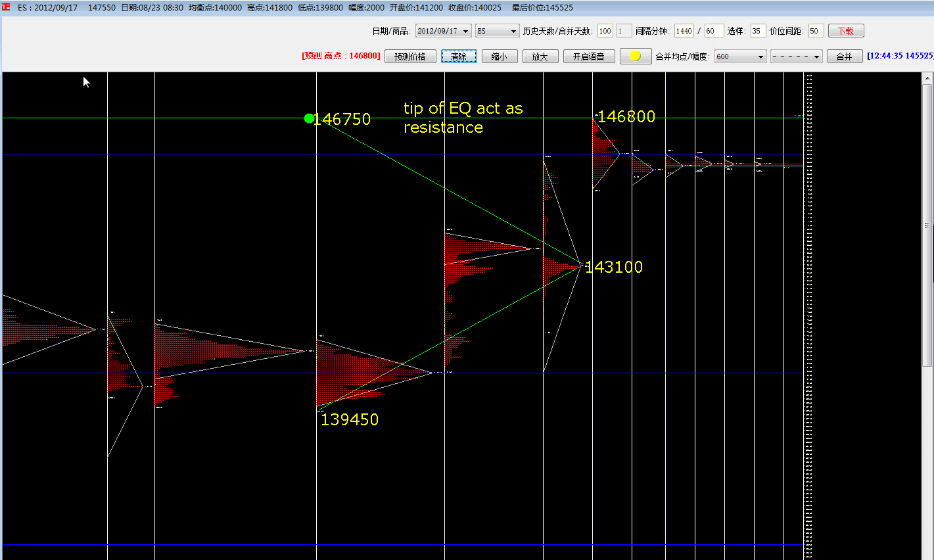Open the date dropdown 2012/09/17
This screenshot has height=560, width=934.
point(443,31)
